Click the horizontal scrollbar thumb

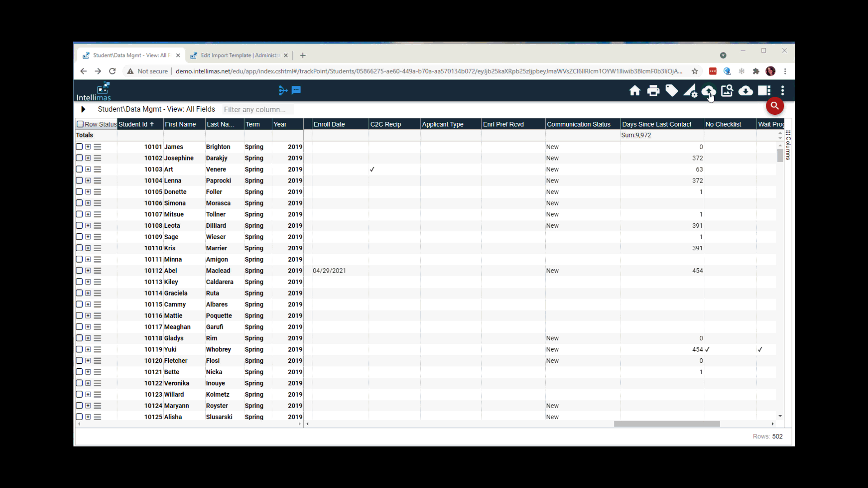point(667,424)
